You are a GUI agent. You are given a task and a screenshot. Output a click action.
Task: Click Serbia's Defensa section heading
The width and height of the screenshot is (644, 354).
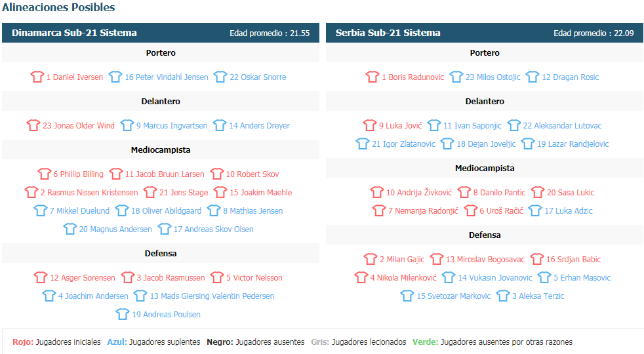[x=485, y=235]
